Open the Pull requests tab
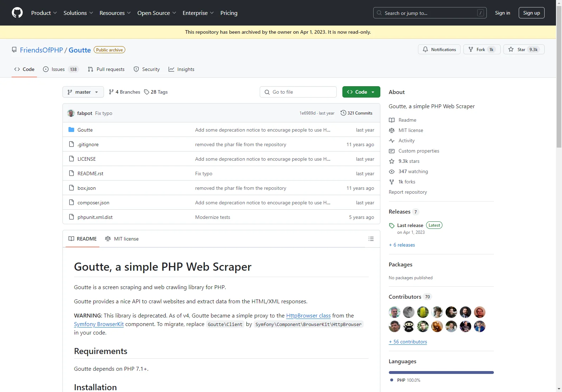 pyautogui.click(x=106, y=69)
